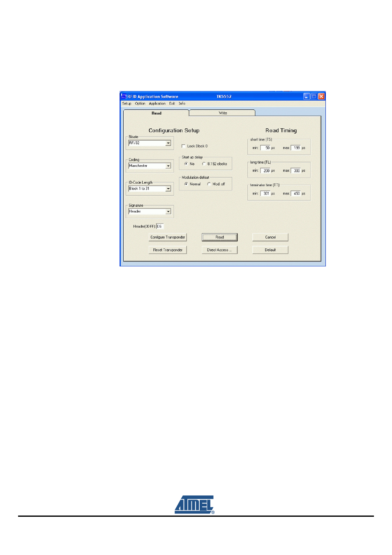
Task: Select the Read tab
Action: coord(156,113)
